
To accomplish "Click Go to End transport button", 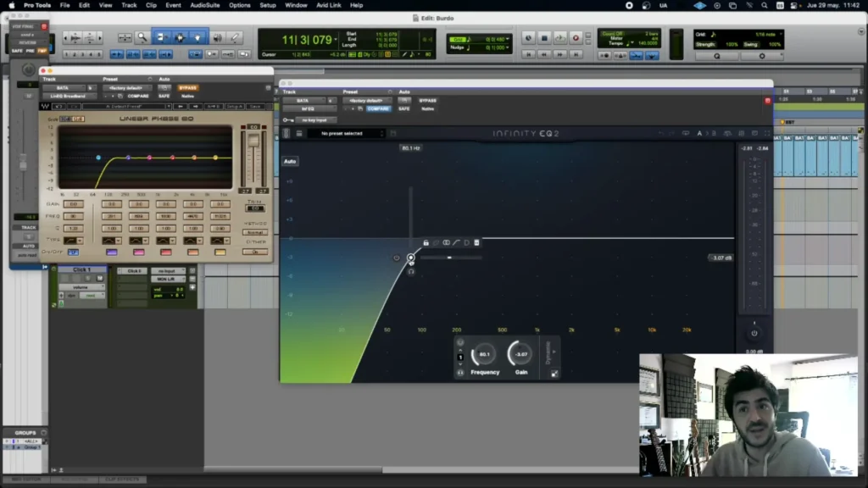I will (576, 55).
